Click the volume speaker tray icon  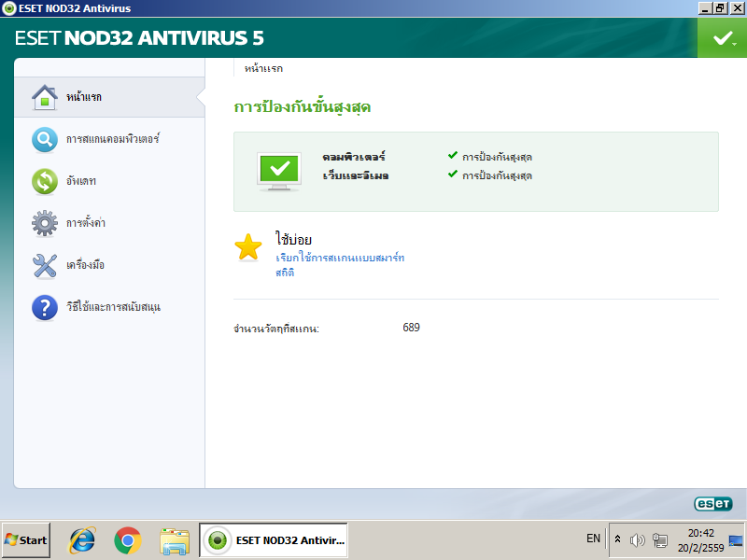coord(637,539)
